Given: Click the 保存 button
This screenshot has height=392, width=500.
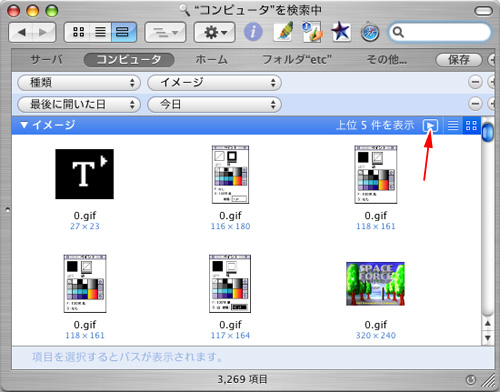Looking at the screenshot, I should (x=459, y=60).
